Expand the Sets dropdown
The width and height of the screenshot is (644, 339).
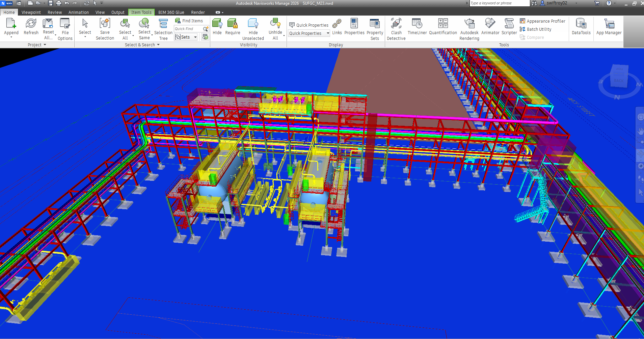coord(195,37)
